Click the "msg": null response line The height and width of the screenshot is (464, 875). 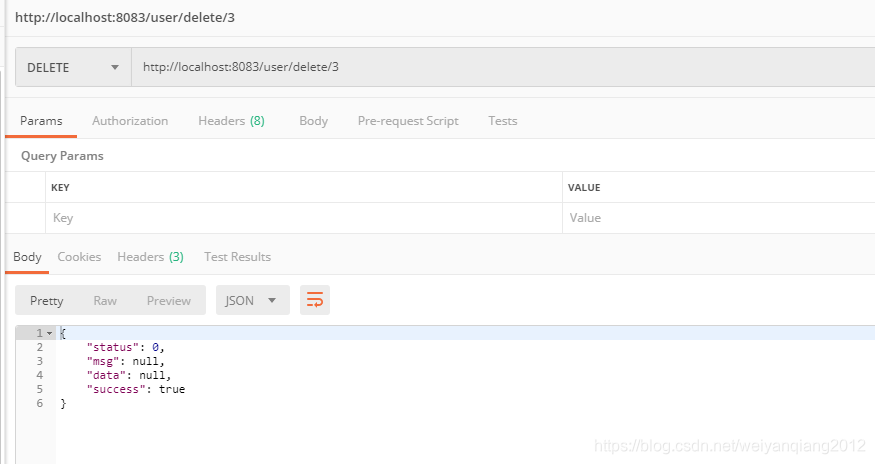(x=126, y=361)
